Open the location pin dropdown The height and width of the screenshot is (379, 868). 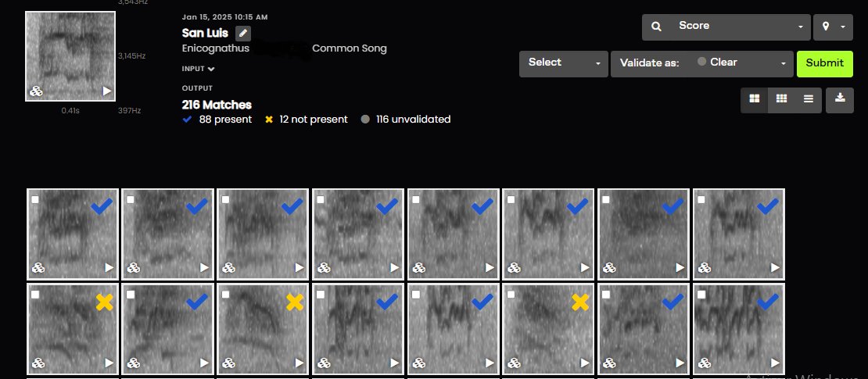[x=833, y=27]
